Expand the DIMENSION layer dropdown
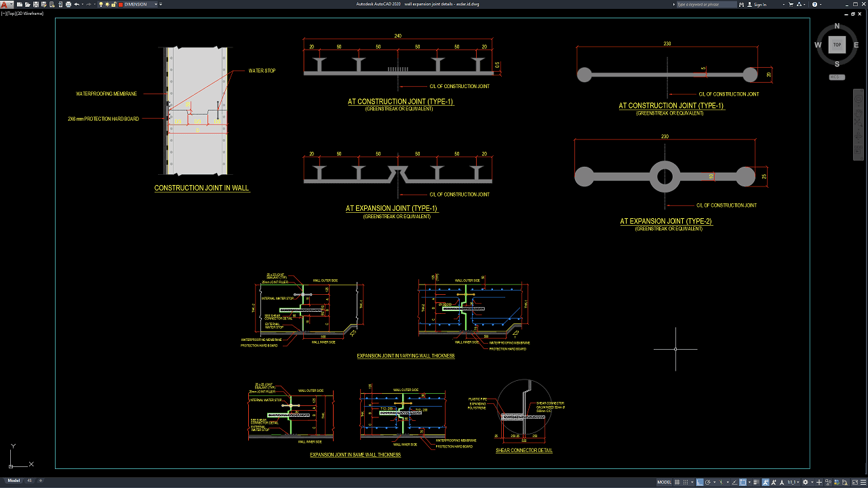This screenshot has width=868, height=488. pyautogui.click(x=156, y=5)
